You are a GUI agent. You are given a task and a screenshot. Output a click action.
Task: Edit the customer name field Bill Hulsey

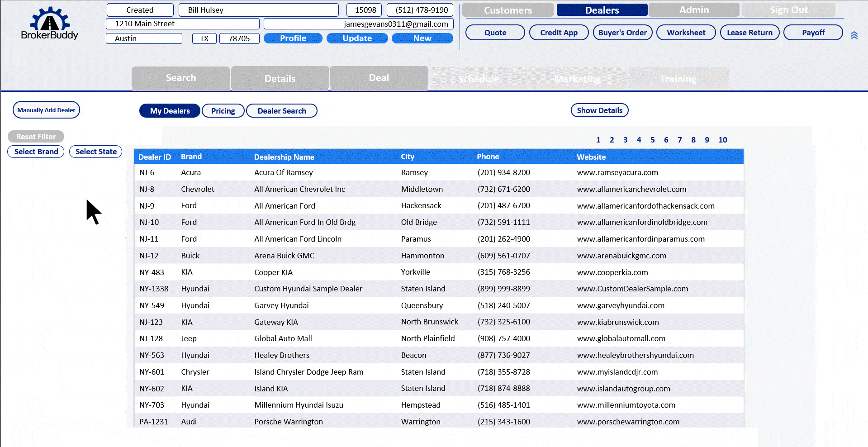259,10
